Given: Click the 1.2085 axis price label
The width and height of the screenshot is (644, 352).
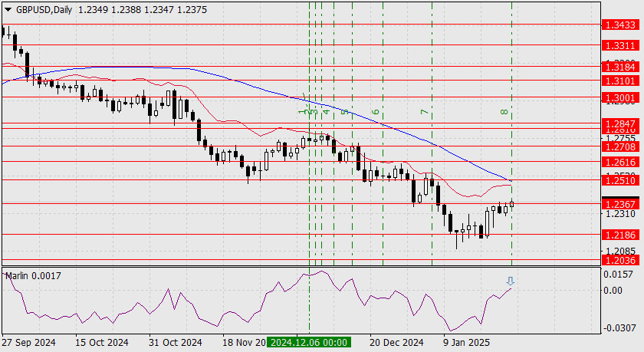Looking at the screenshot, I should click(620, 251).
